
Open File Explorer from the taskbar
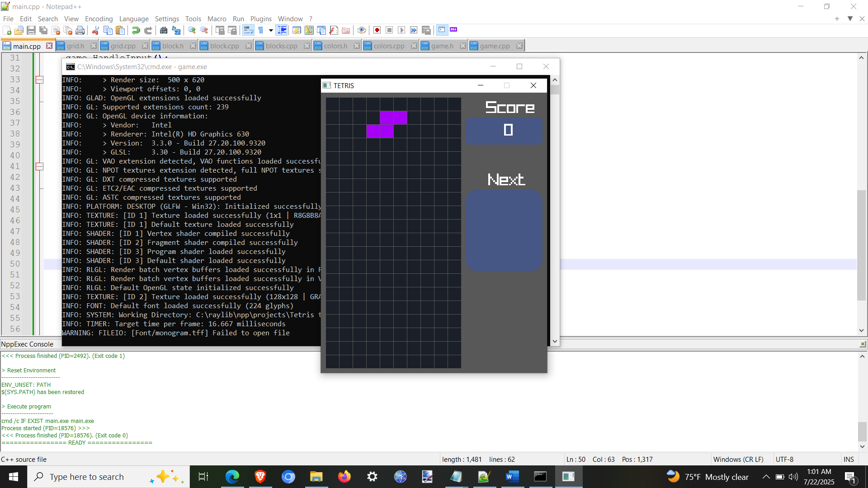coord(316,477)
